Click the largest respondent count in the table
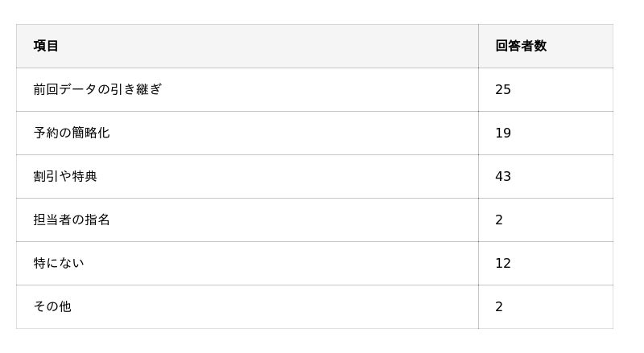644x353 pixels. (503, 176)
